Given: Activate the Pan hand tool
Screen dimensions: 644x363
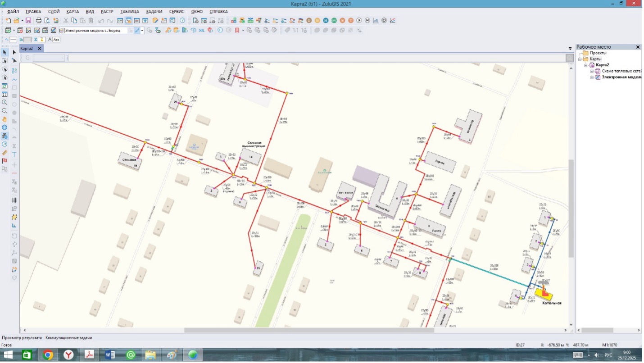Looking at the screenshot, I should coord(5,119).
